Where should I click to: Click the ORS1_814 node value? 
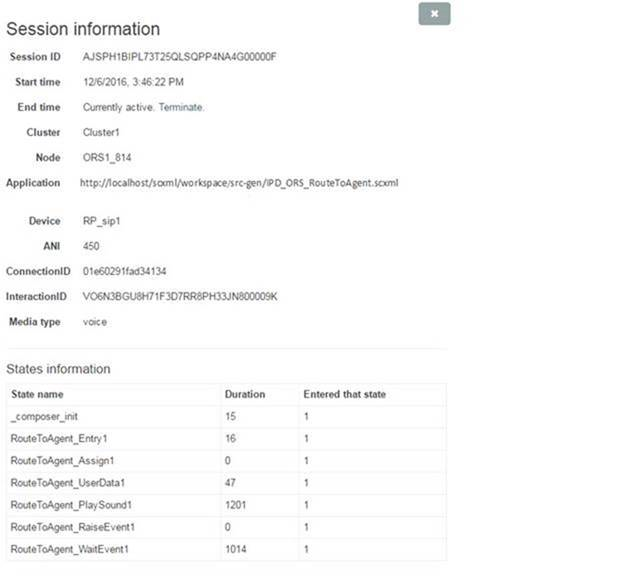[105, 157]
